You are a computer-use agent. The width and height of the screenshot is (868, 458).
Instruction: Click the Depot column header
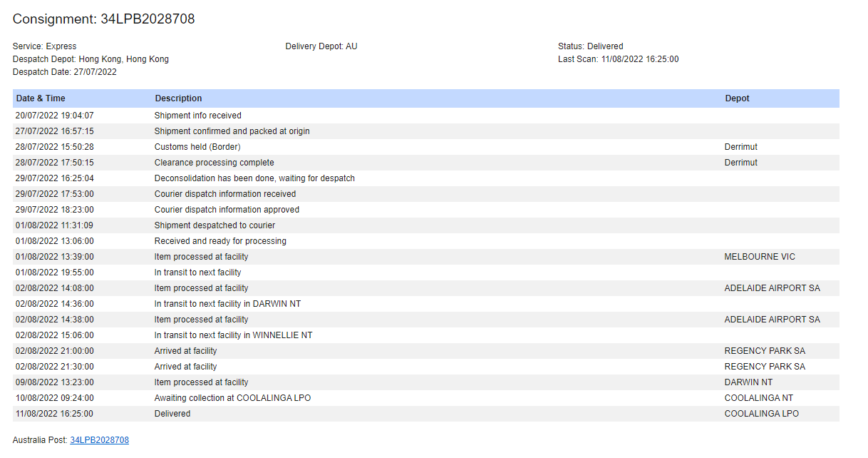click(x=737, y=98)
